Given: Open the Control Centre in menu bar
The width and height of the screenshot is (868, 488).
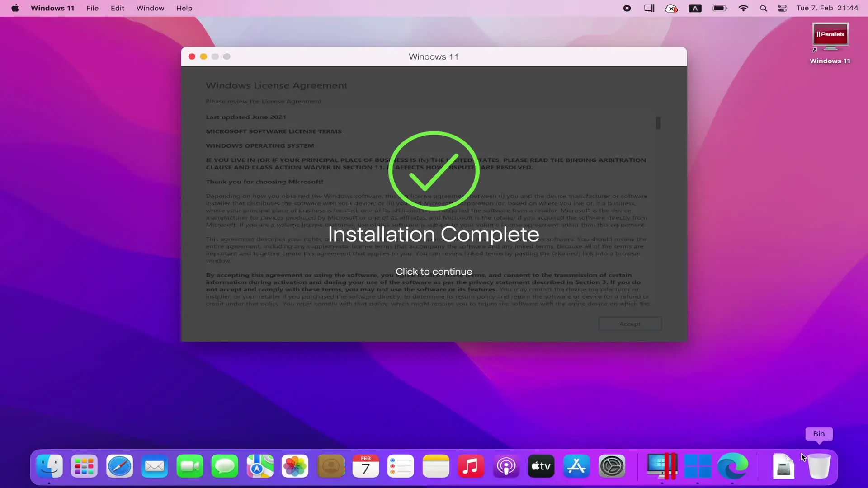Looking at the screenshot, I should 783,8.
